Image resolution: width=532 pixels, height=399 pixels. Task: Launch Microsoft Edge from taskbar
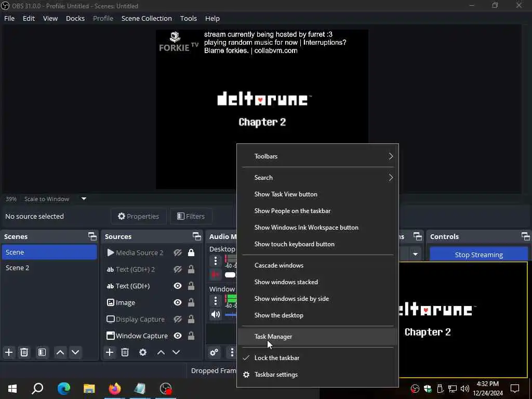(x=64, y=389)
